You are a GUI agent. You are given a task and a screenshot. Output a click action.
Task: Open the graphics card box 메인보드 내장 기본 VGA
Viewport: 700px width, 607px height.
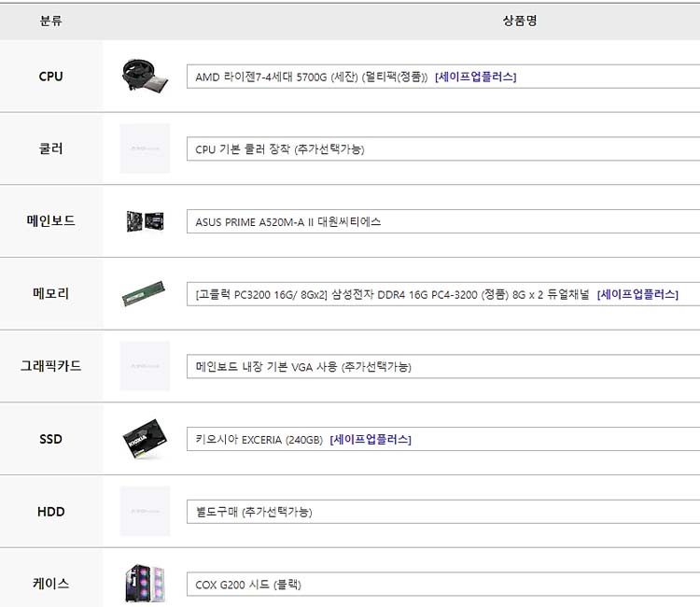443,367
